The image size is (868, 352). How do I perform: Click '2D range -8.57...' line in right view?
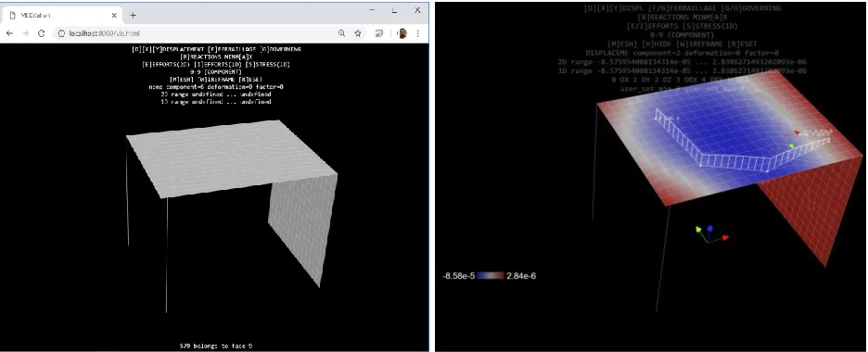(x=682, y=62)
